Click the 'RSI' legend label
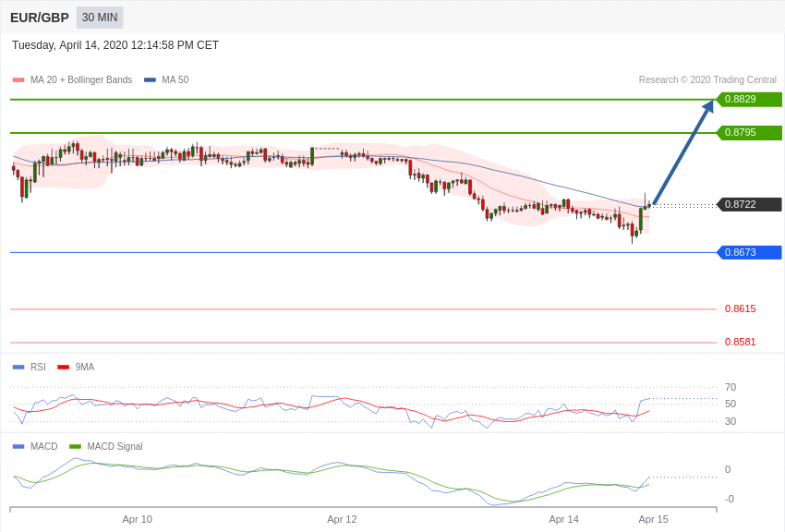The height and width of the screenshot is (532, 785). click(x=38, y=367)
